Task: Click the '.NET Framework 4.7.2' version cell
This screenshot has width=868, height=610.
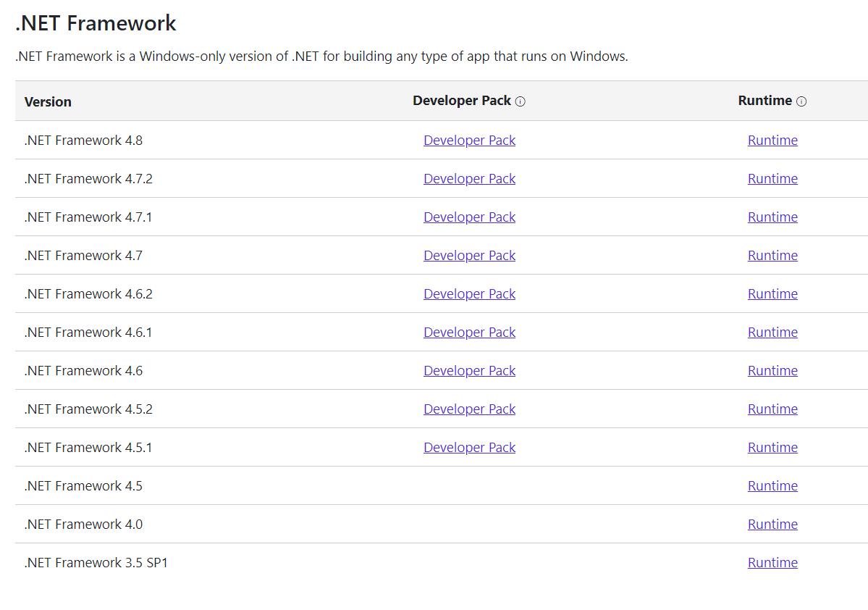Action: 88,178
